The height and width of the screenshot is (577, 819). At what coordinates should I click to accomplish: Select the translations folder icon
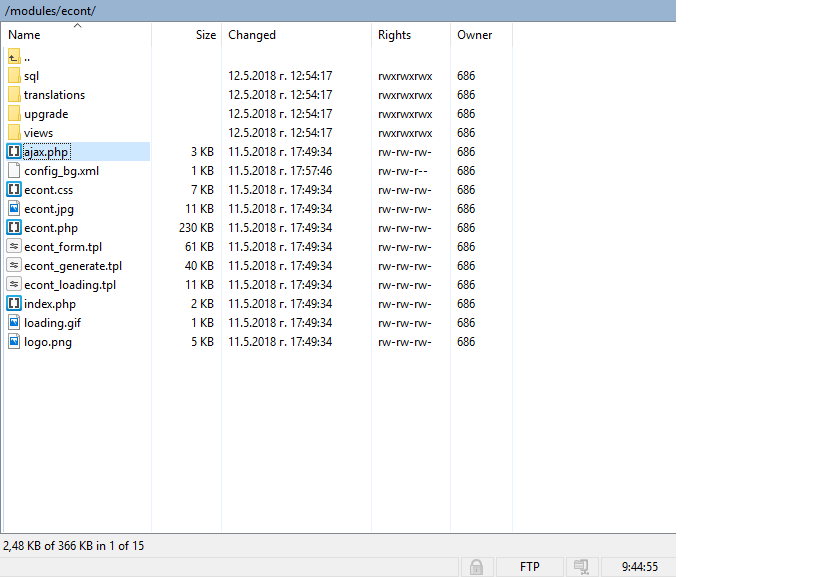coord(14,95)
